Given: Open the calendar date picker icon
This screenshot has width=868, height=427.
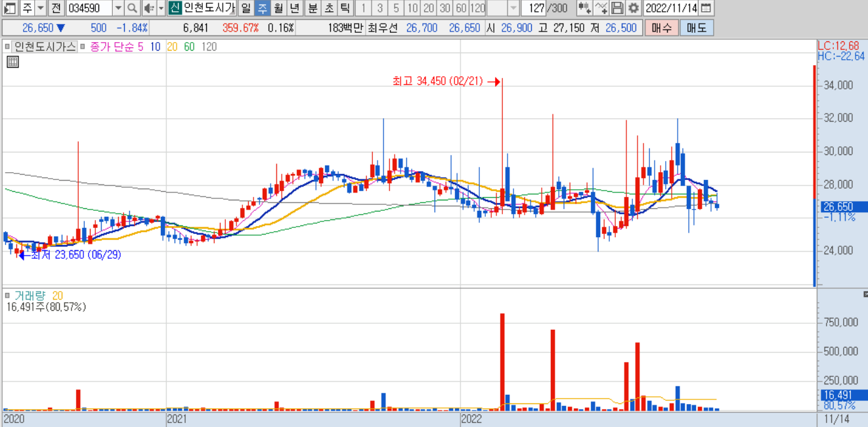Looking at the screenshot, I should pyautogui.click(x=706, y=8).
